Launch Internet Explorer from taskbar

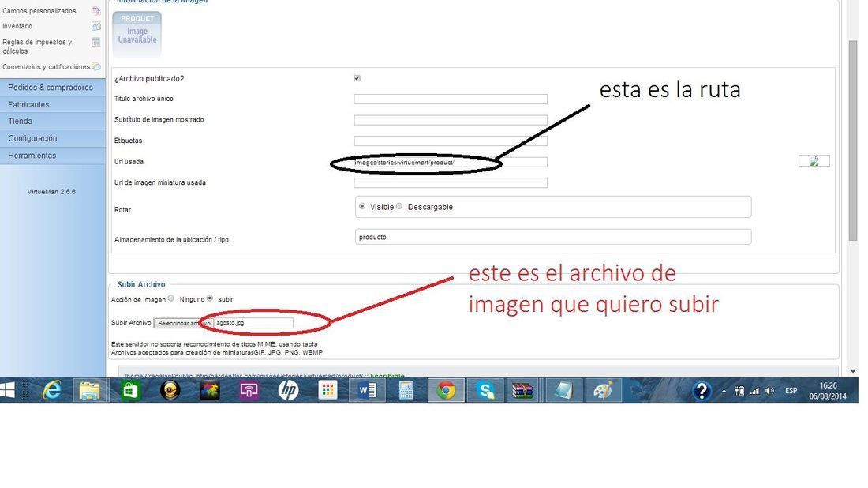[x=51, y=391]
